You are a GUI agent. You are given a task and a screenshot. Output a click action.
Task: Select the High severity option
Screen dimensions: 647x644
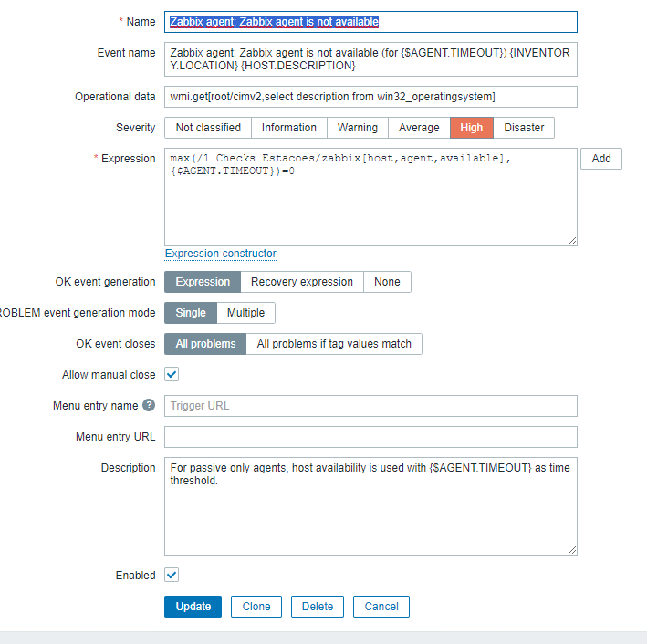[471, 128]
